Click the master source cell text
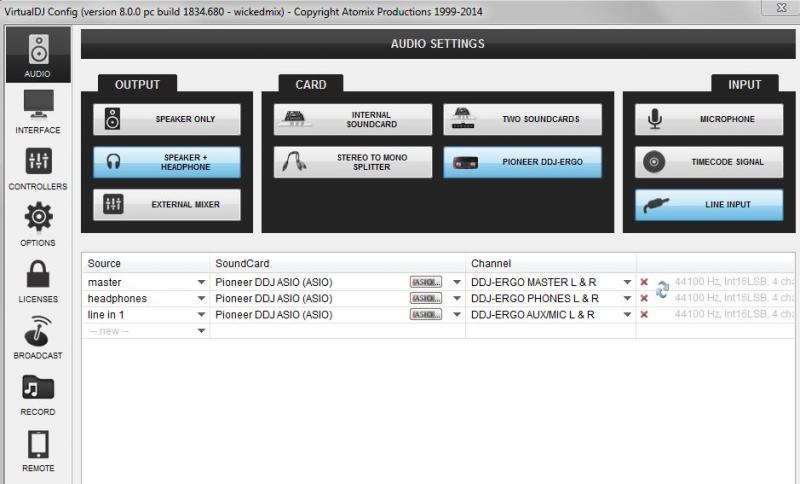 105,282
